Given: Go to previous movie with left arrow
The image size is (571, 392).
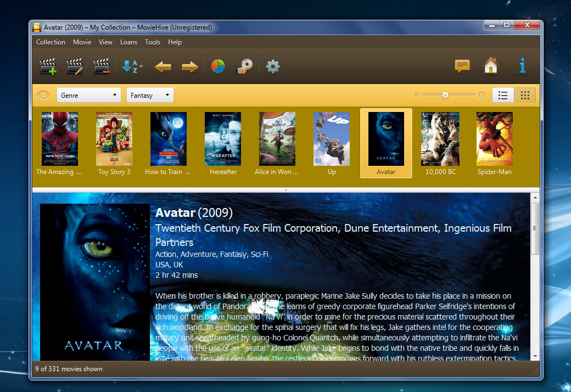Looking at the screenshot, I should pos(163,66).
